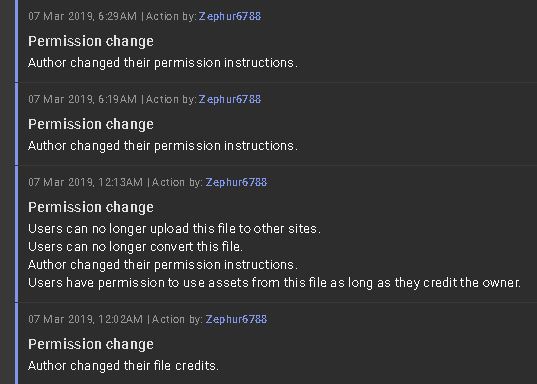Click permission instructions text under 6:29AM entry
This screenshot has height=384, width=537.
coord(163,63)
